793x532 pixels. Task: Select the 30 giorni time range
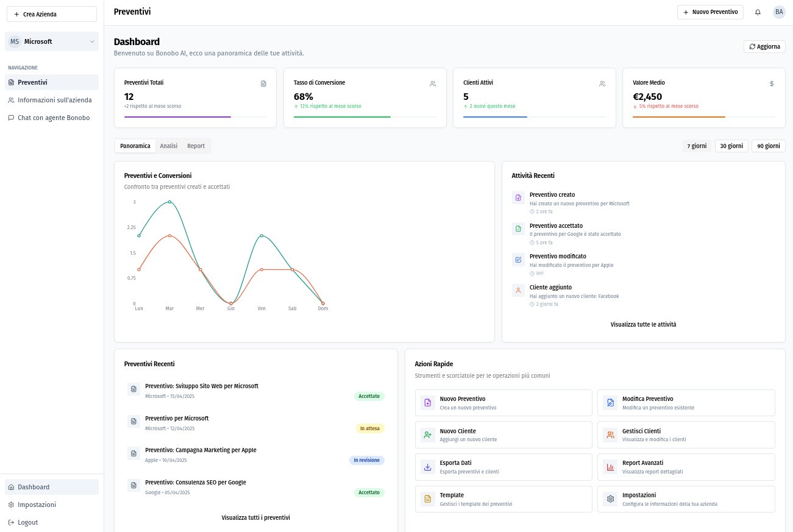point(731,146)
